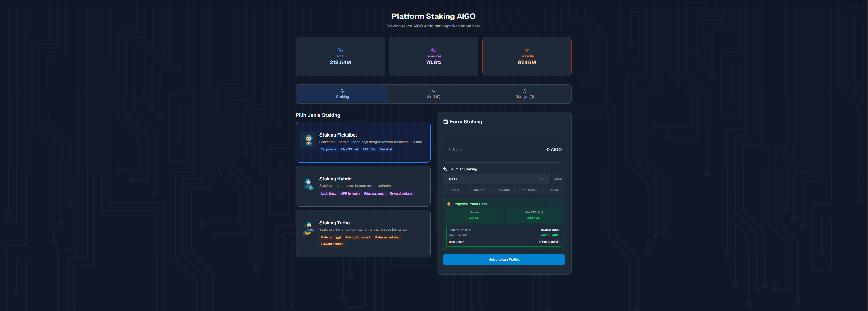Go to the Staking tab

coord(342,94)
